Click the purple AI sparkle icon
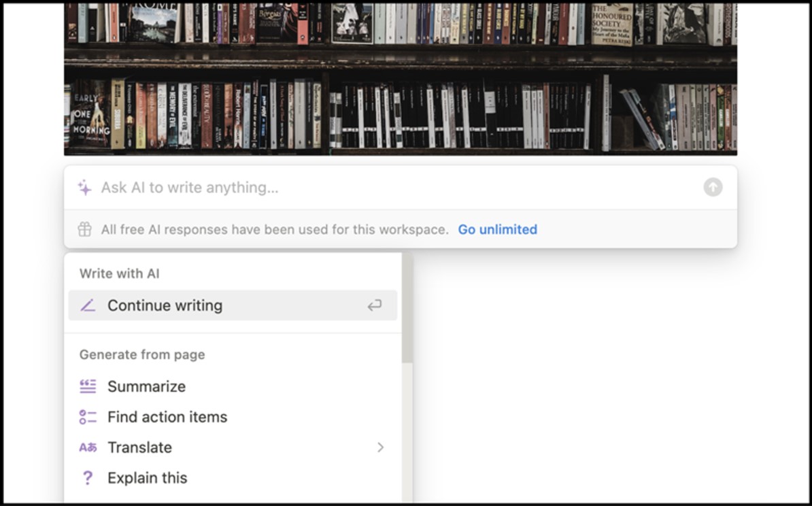 [85, 188]
